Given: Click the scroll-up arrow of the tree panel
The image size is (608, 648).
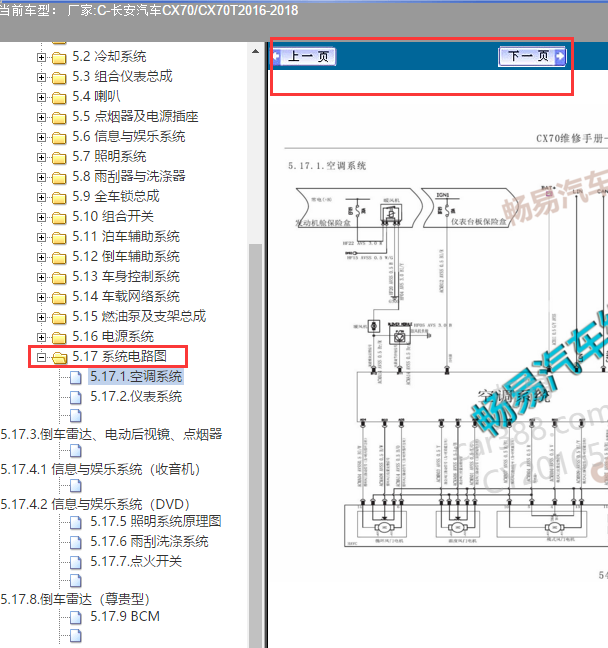Looking at the screenshot, I should (255, 52).
